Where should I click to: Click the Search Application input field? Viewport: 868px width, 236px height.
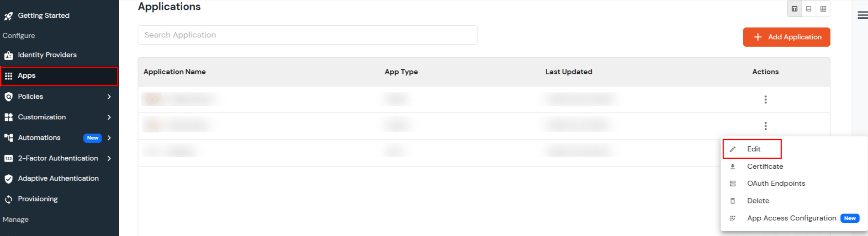(x=307, y=35)
